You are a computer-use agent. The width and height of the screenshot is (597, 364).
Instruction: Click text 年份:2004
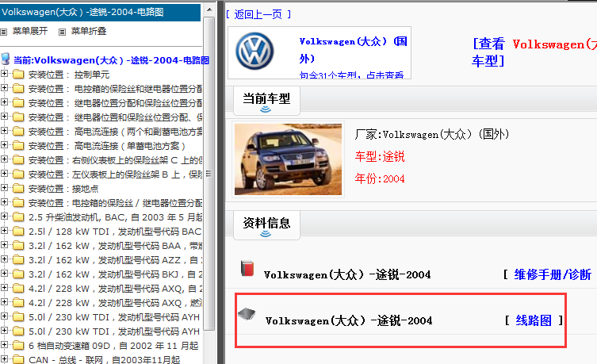(x=380, y=178)
